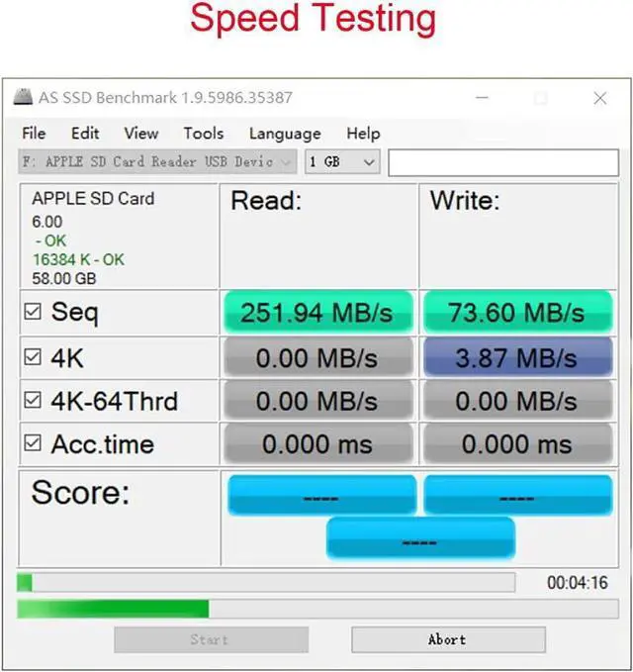This screenshot has height=672, width=633.
Task: Maximize the benchmark window
Action: click(540, 98)
